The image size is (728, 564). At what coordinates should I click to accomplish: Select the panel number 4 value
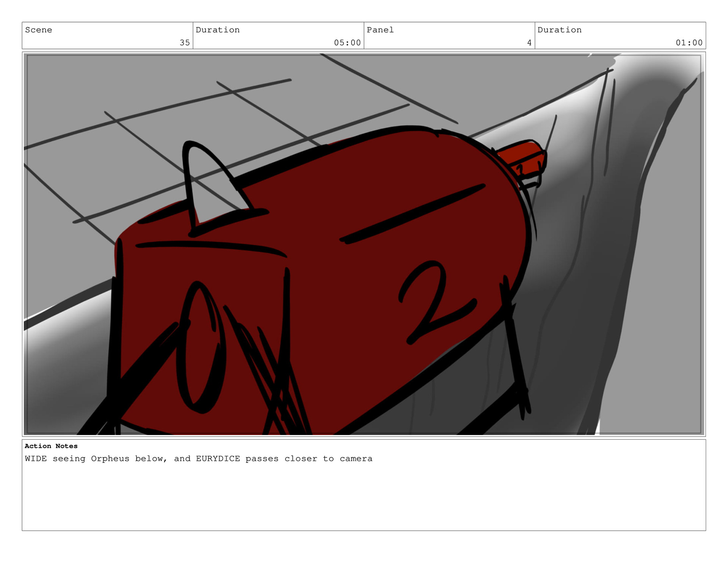529,43
